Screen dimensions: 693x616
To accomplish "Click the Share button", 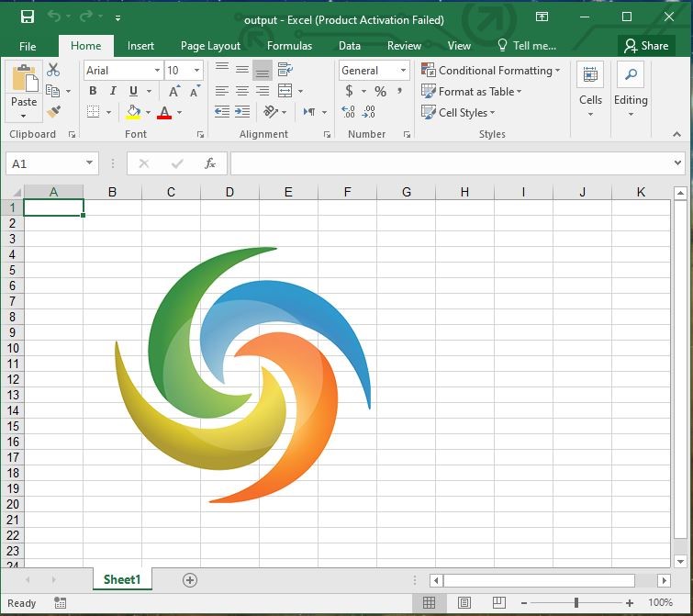I will [x=645, y=46].
